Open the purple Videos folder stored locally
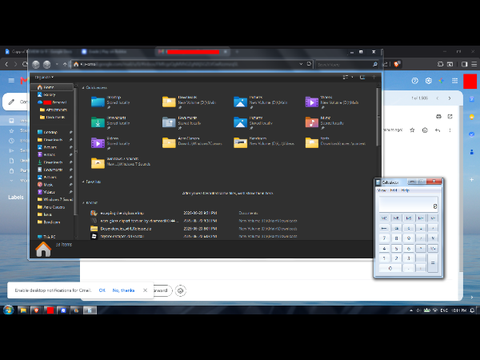Screen dimensions: 480x360 click(x=98, y=143)
